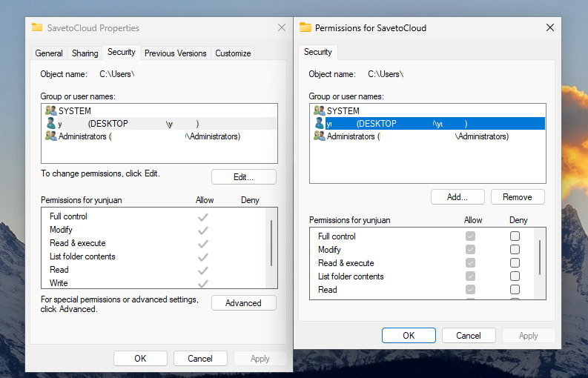Check Deny for List folder contents
The image size is (588, 378).
[x=515, y=276]
